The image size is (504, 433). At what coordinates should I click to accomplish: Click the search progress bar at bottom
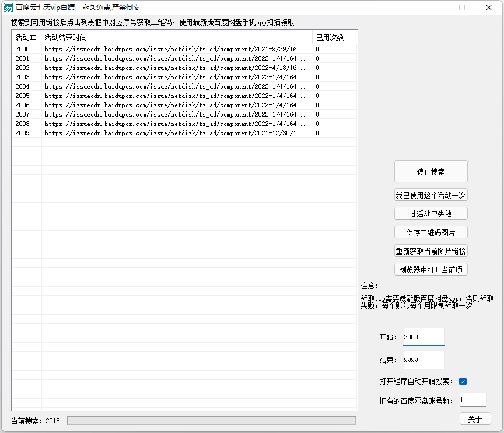click(210, 420)
